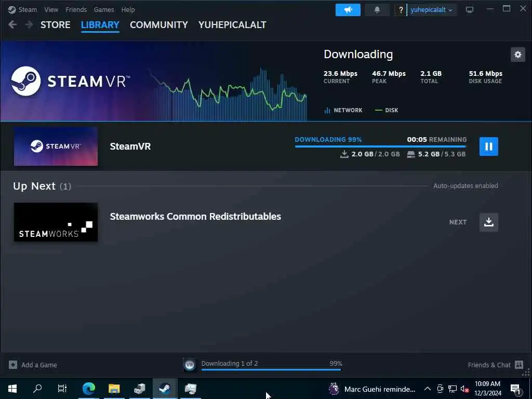532x399 pixels.
Task: Click the muted volume tray icon
Action: pos(465,389)
